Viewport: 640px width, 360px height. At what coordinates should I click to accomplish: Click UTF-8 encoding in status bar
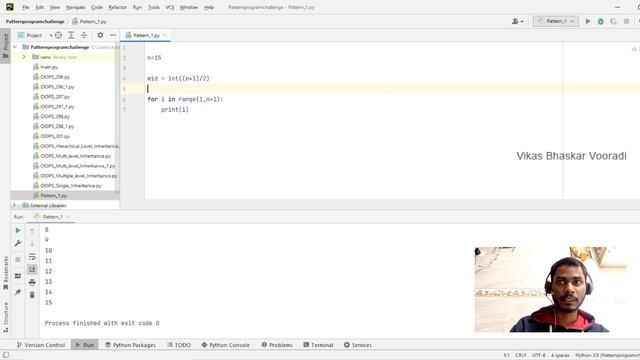539,355
